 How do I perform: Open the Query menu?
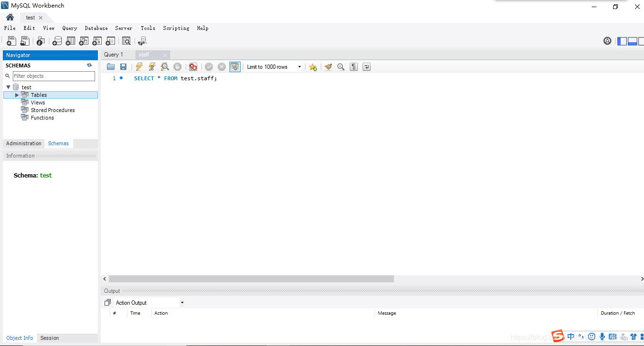(69, 28)
